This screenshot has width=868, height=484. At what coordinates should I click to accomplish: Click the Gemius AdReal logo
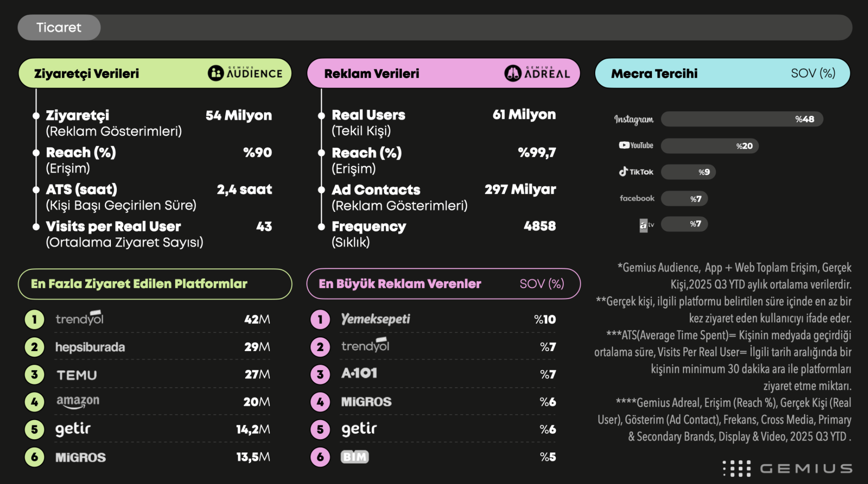[x=537, y=73]
